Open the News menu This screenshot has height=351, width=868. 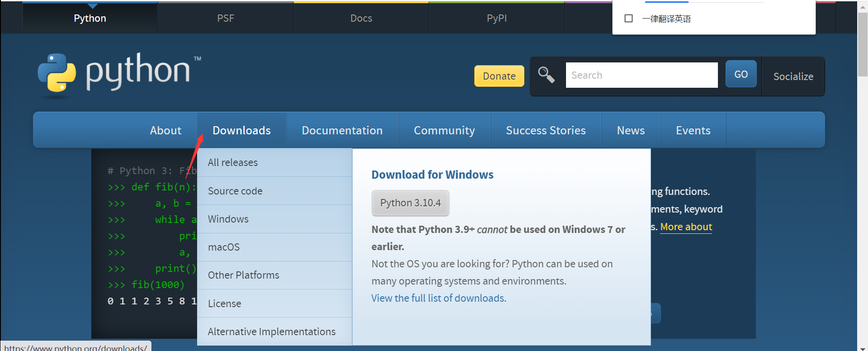631,130
